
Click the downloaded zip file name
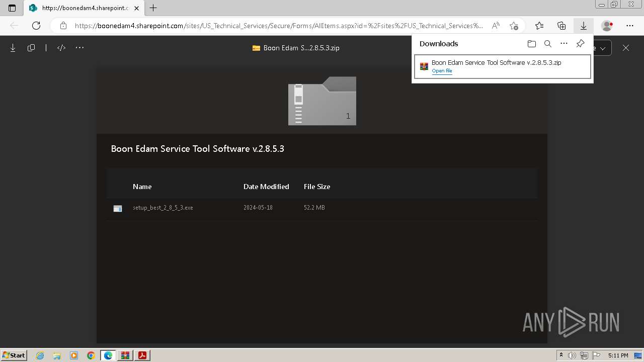496,62
